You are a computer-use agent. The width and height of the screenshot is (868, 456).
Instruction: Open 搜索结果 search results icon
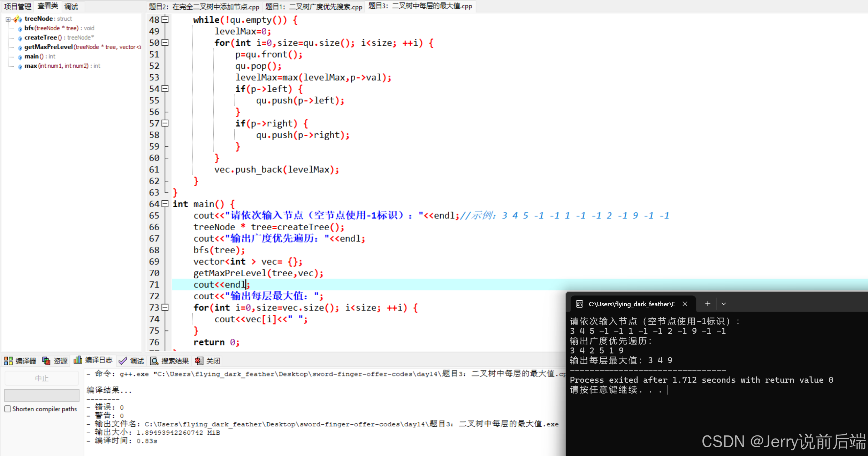coord(154,361)
